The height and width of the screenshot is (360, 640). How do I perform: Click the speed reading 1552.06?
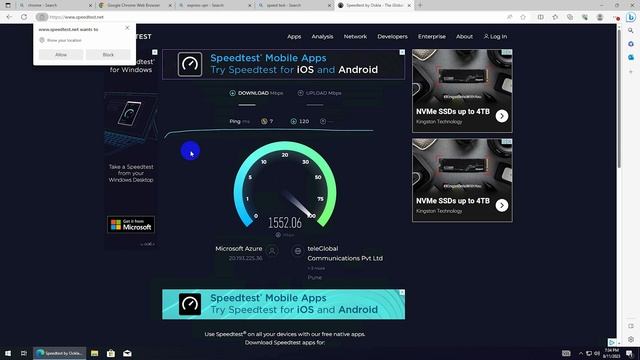coord(285,223)
